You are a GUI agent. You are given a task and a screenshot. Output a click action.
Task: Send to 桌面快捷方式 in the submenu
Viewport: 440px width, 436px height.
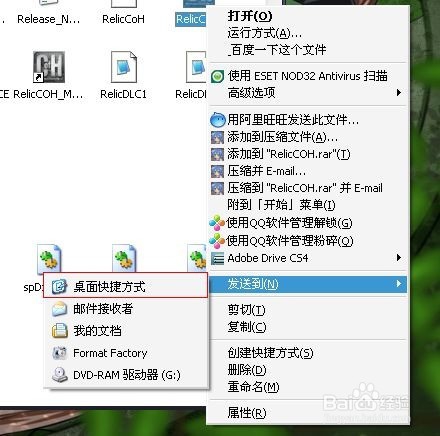coord(126,286)
